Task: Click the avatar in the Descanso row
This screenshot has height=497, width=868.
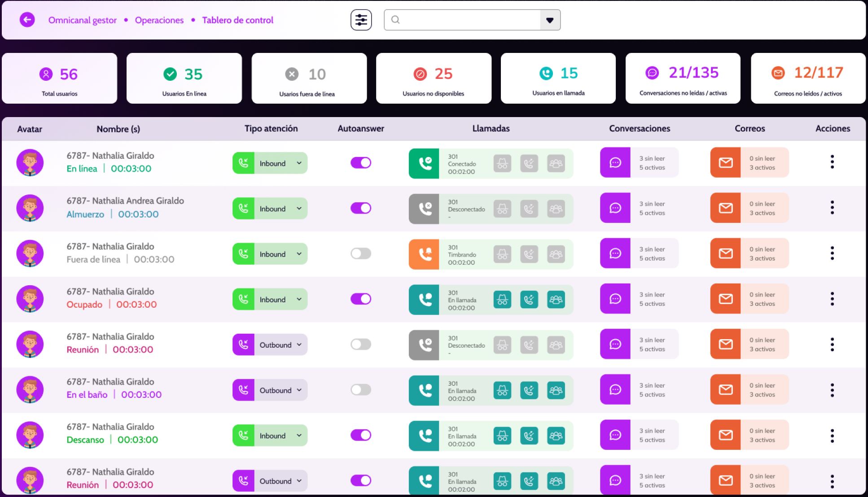Action: [30, 435]
